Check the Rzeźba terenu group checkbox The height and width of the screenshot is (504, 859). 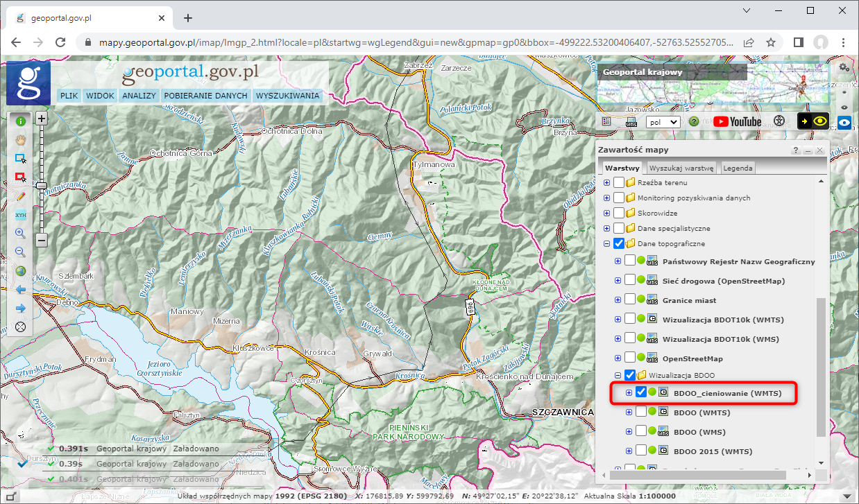619,182
